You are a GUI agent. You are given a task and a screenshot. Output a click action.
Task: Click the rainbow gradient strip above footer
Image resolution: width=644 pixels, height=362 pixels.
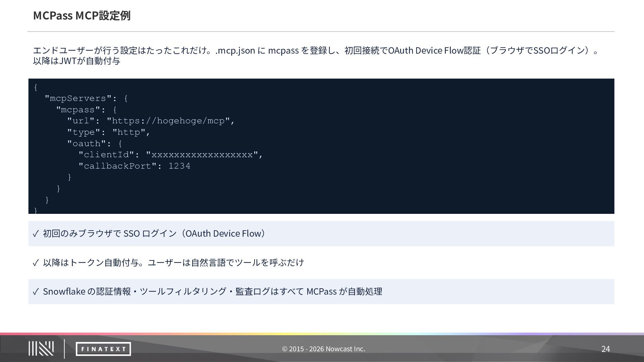(322, 334)
